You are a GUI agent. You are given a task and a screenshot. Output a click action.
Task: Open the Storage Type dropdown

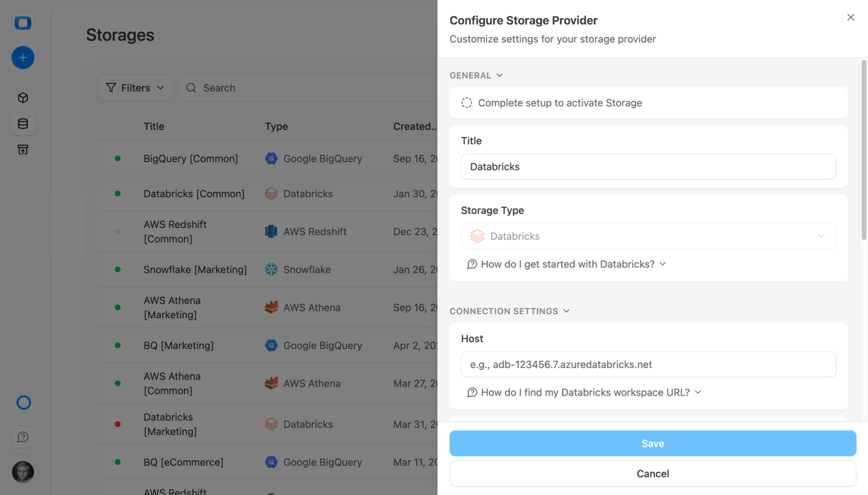(x=648, y=237)
